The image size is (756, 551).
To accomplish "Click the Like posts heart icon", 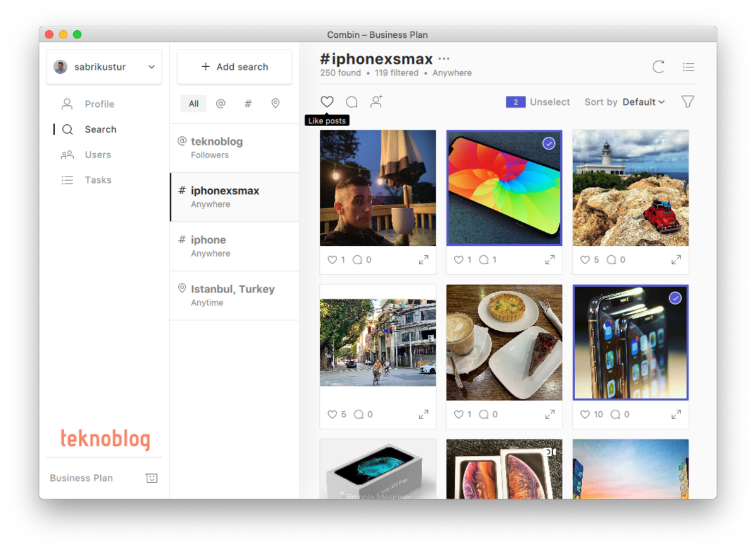I will pyautogui.click(x=327, y=102).
